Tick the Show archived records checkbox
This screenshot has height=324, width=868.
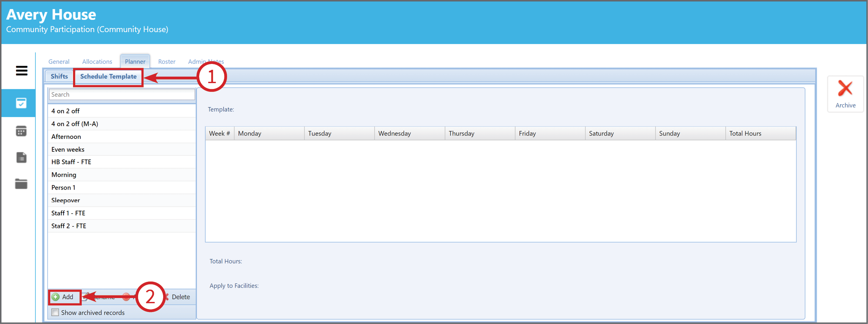pos(55,313)
